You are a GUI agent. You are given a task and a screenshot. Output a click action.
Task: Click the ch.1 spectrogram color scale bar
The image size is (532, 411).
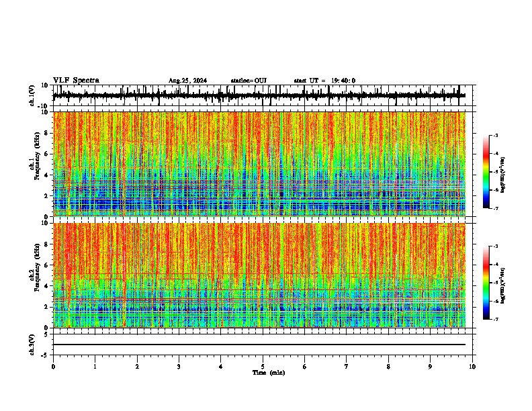[486, 171]
